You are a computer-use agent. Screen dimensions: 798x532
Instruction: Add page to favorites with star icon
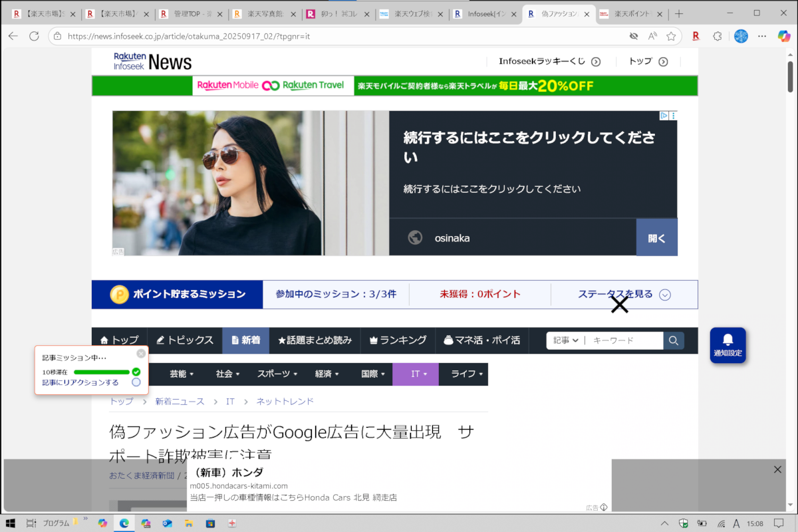click(671, 36)
